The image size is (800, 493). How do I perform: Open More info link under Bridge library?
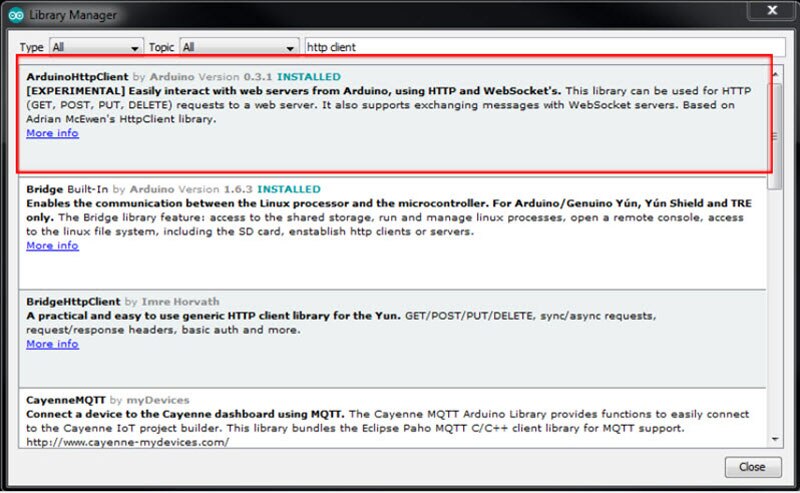52,246
